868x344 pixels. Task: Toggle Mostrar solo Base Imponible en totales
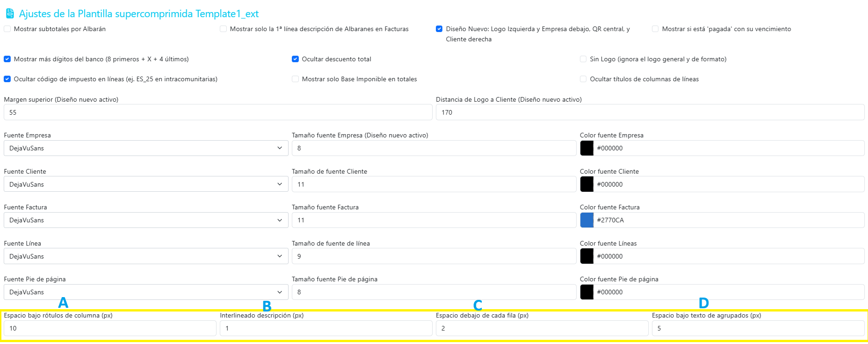coord(295,79)
